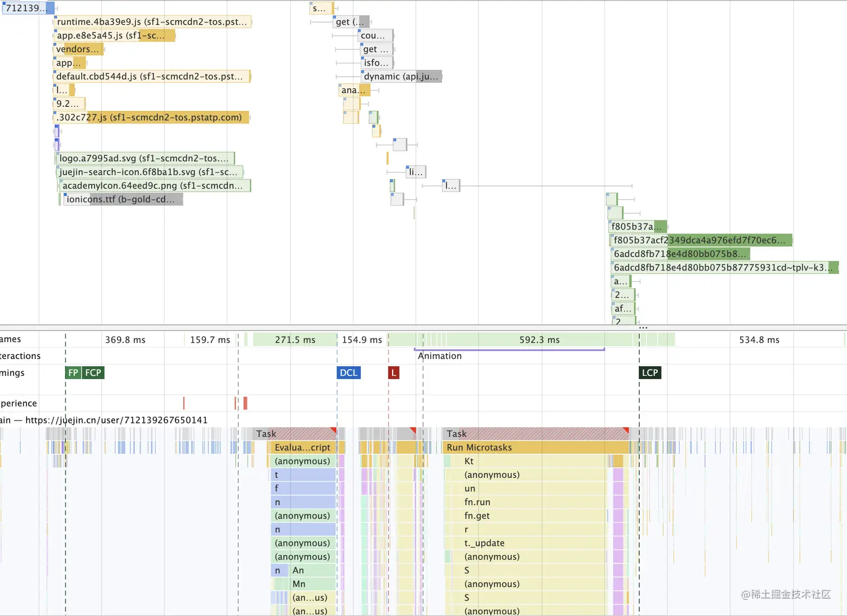Select the default.cbd544d.js network request
This screenshot has width=847, height=616.
152,76
